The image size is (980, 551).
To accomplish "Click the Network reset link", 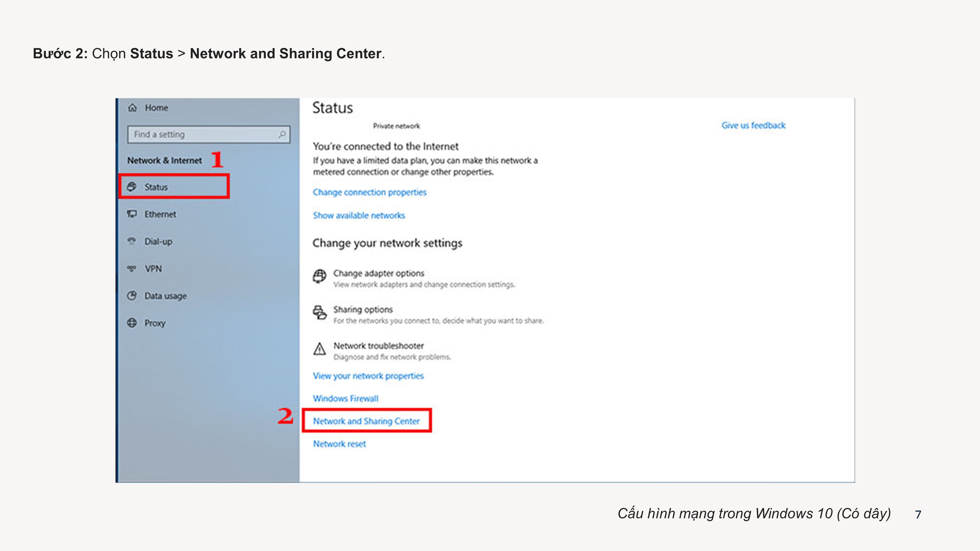I will [339, 444].
